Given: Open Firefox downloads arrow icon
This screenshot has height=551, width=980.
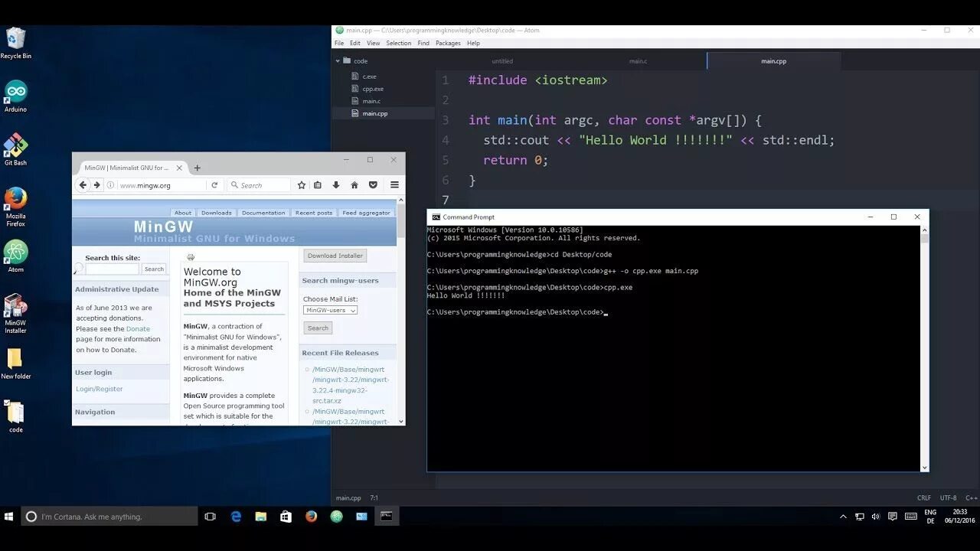Looking at the screenshot, I should coord(335,185).
